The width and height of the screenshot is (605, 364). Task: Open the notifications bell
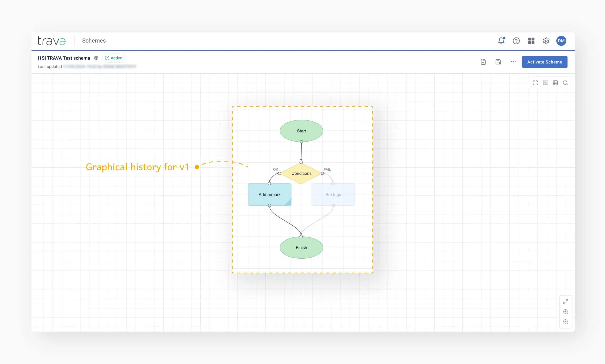point(501,41)
